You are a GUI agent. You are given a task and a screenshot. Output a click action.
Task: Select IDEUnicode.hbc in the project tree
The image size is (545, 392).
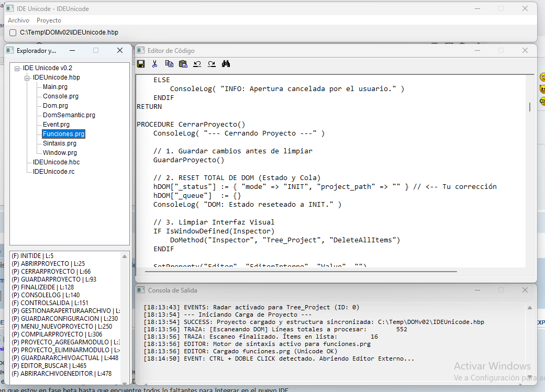(57, 162)
